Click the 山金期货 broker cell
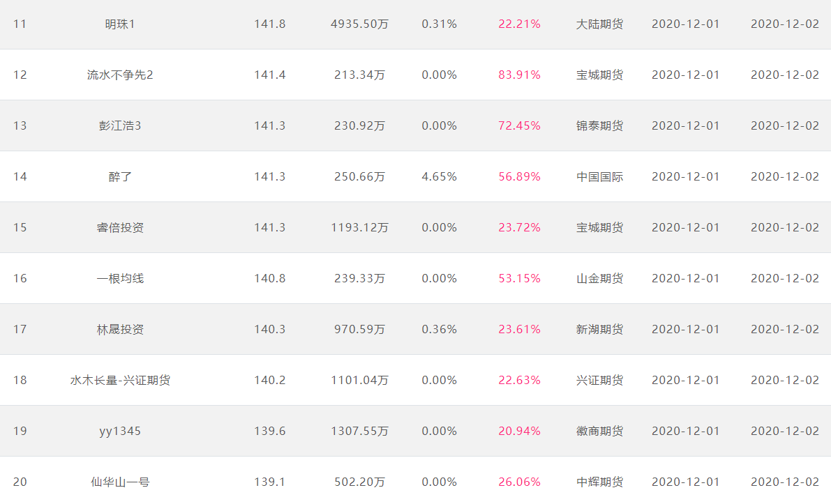 pos(599,278)
